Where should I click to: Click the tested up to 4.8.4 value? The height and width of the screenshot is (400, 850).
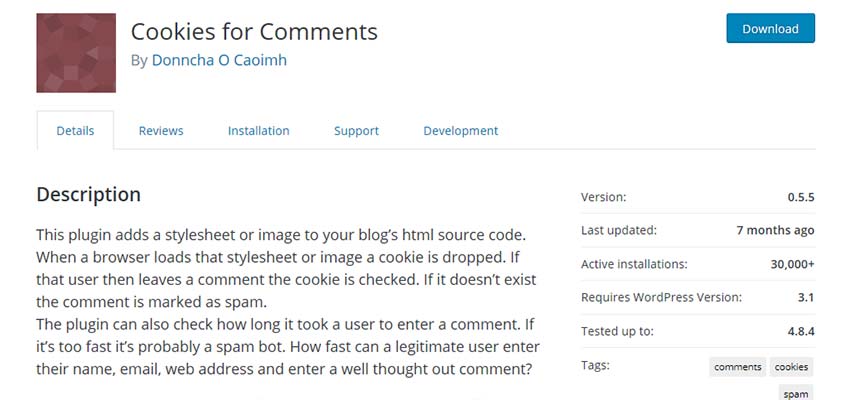(797, 331)
